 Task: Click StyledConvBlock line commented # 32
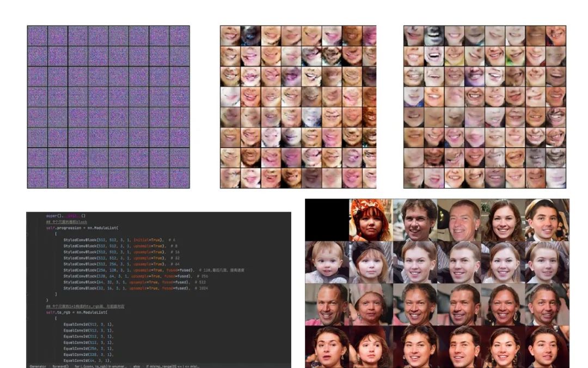pos(121,258)
